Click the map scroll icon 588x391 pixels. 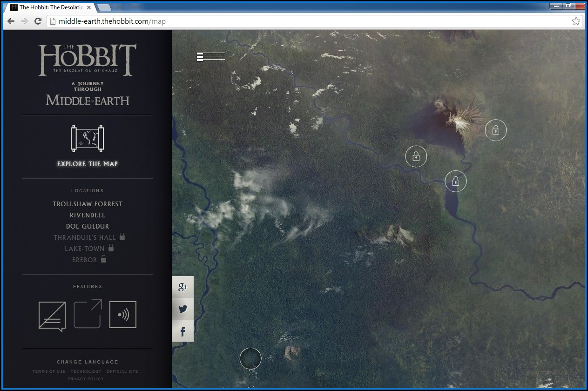click(87, 138)
